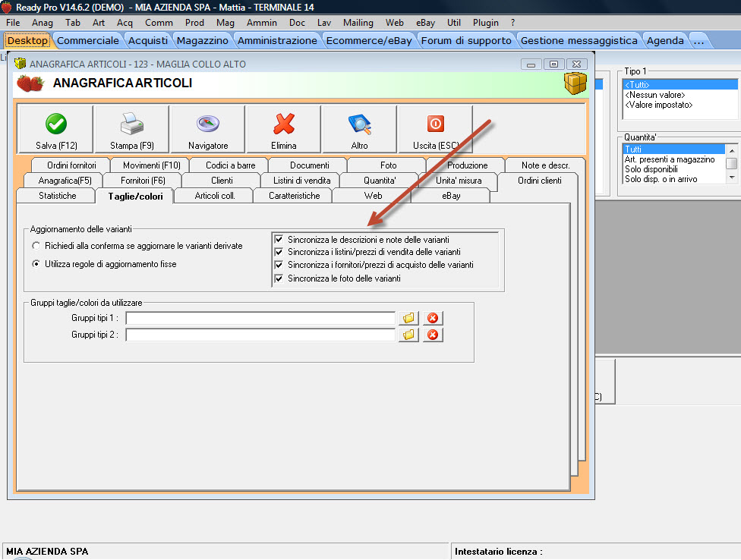Clear Gruppi tipi 2 with red X
The width and height of the screenshot is (741, 560).
433,335
